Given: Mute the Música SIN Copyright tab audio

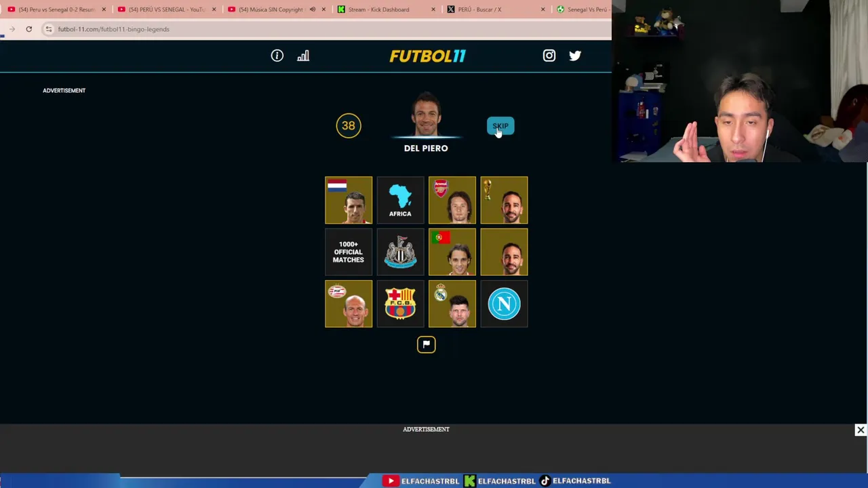Looking at the screenshot, I should [x=313, y=9].
